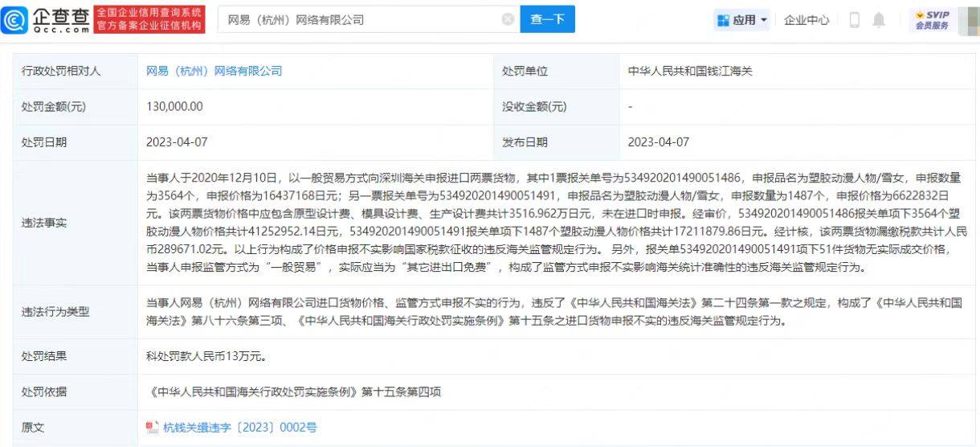Click the 违法事实 label
The height and width of the screenshot is (447, 980).
pos(44,223)
